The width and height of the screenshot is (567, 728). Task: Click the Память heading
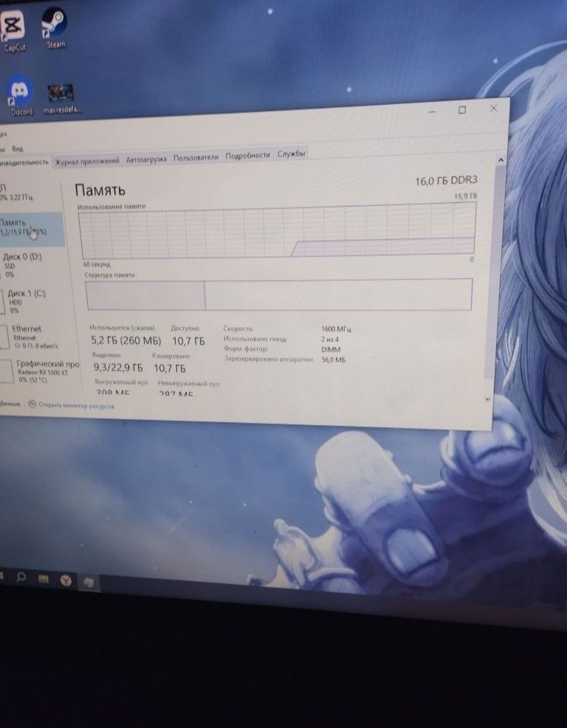[100, 190]
